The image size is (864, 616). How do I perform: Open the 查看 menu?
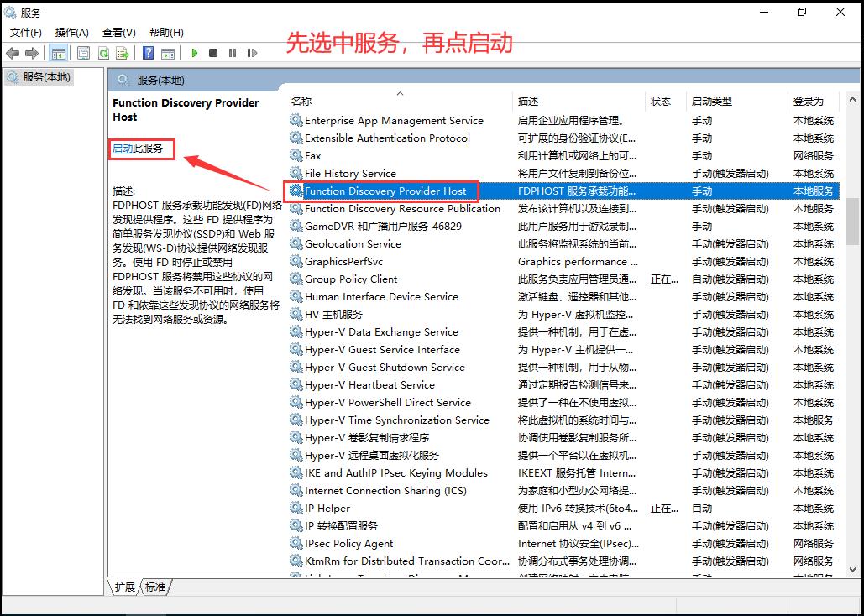(x=118, y=32)
